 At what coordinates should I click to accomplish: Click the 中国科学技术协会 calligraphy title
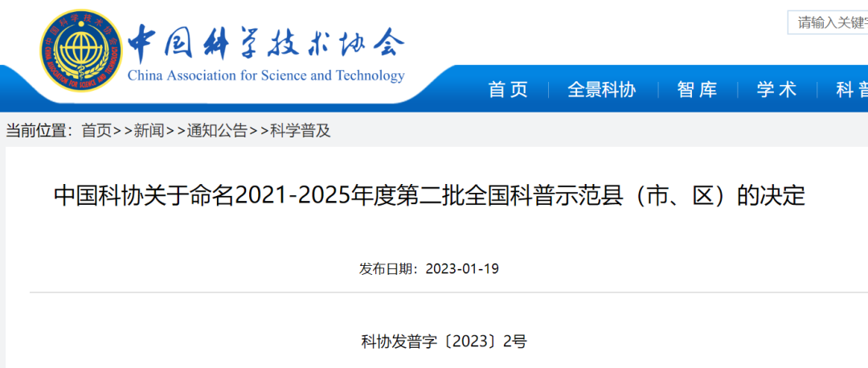click(266, 43)
